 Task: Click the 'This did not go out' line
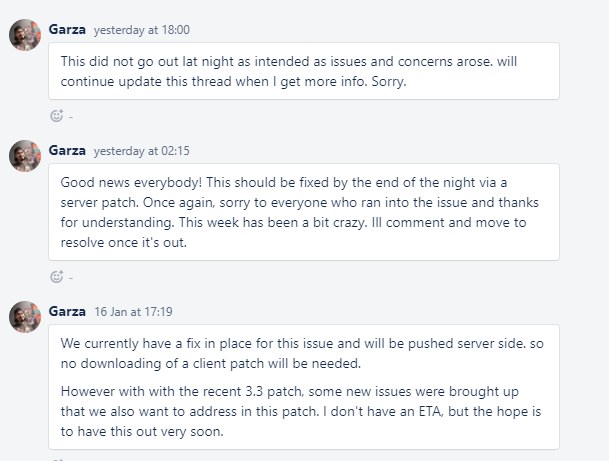[289, 61]
